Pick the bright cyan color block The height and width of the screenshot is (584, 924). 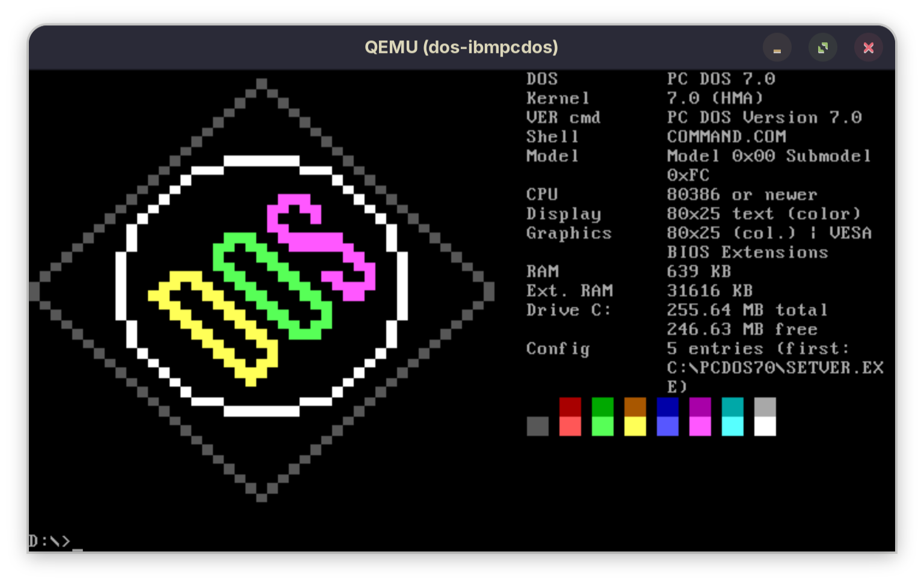click(733, 426)
